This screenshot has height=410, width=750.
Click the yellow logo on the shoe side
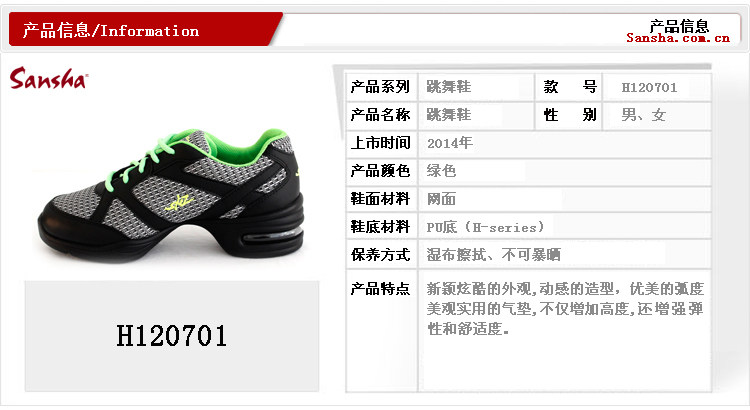(179, 203)
